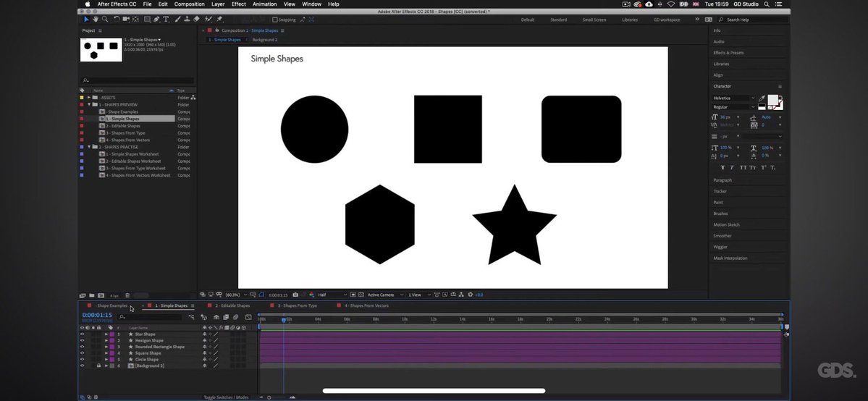The image size is (868, 401).
Task: Switch to the Libraries workspace
Action: pos(629,20)
